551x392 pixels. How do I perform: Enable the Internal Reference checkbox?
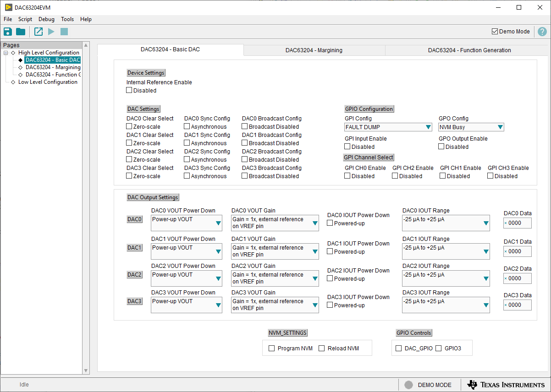tap(129, 91)
